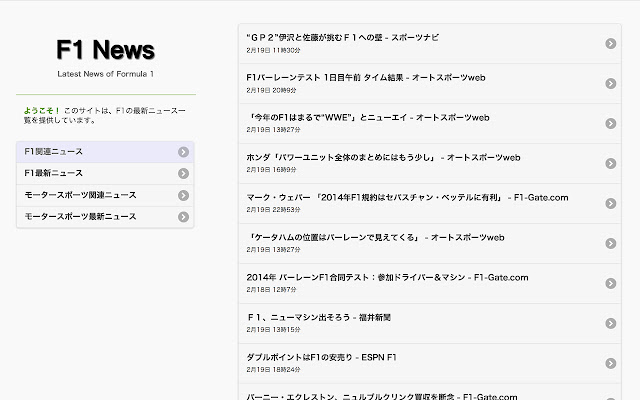Open 2014年 バーレーンF1合同テスト 参加ドライバー article
640x400 pixels.
point(387,278)
